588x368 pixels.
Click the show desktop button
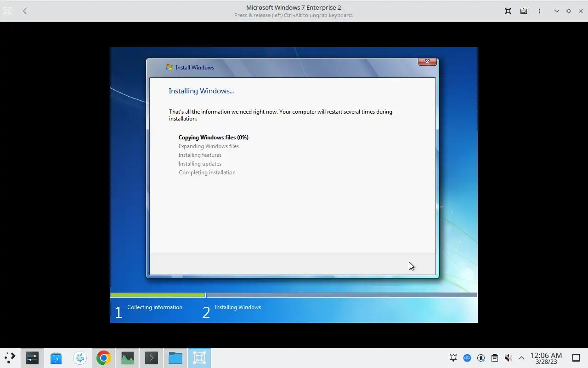(x=576, y=358)
